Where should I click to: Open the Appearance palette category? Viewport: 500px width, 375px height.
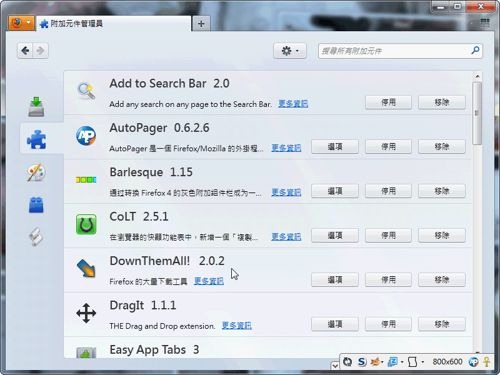[x=36, y=172]
